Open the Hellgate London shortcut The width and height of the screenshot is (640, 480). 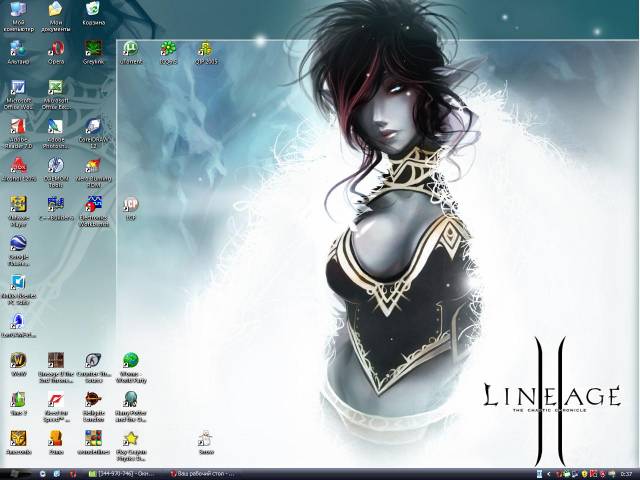pyautogui.click(x=93, y=399)
